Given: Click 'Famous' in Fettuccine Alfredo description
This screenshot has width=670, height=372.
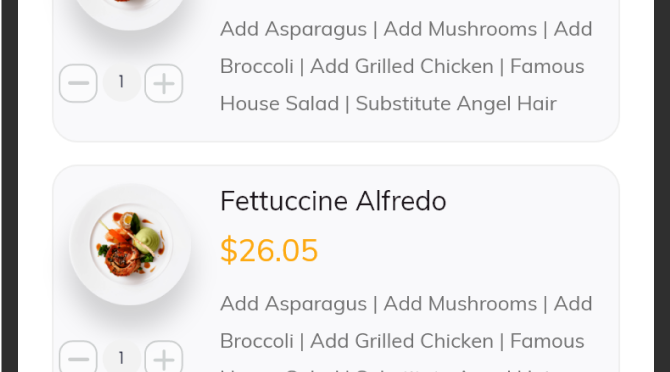Looking at the screenshot, I should click(547, 341).
